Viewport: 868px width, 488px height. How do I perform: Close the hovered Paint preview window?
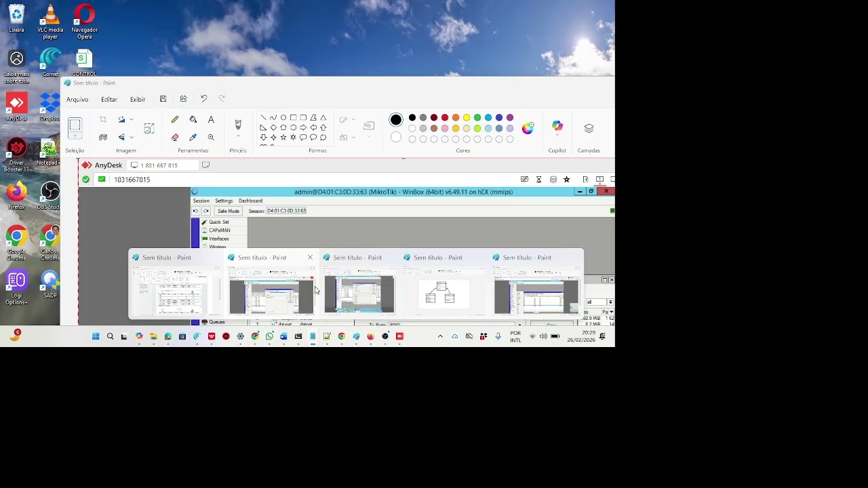(x=310, y=258)
